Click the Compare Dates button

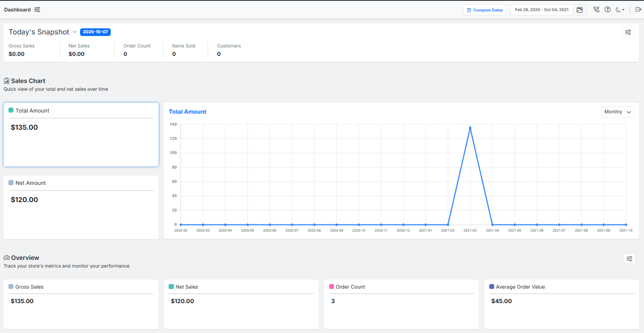[x=485, y=10]
